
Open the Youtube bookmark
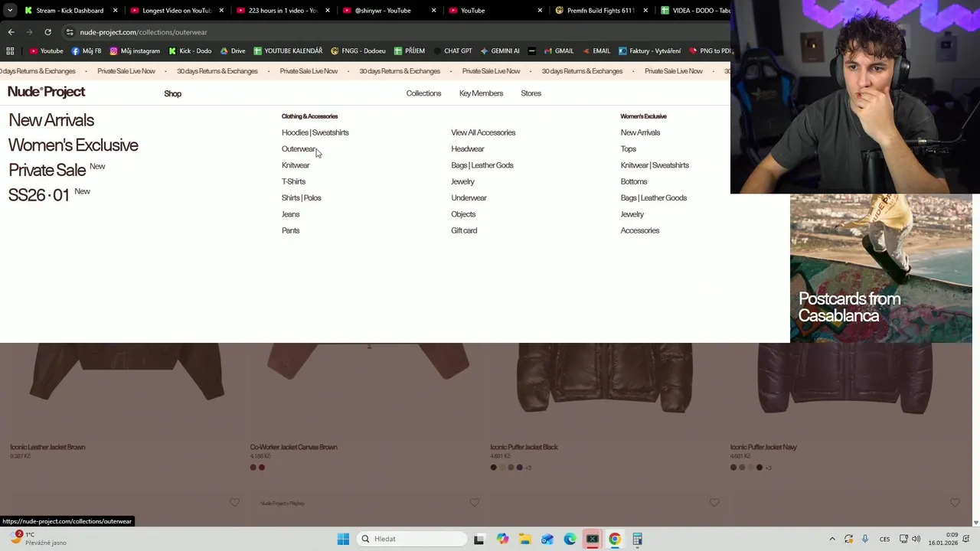click(x=47, y=51)
